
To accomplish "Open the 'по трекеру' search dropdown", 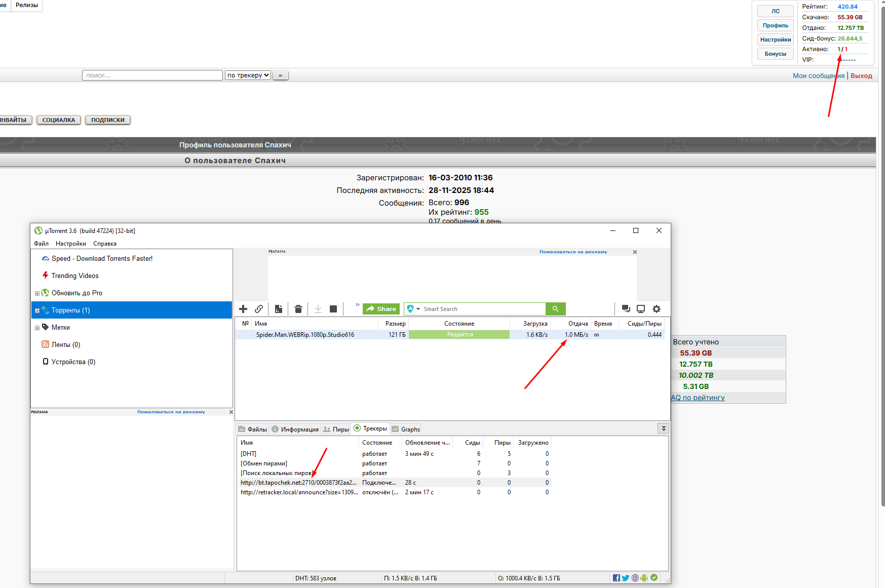I will 248,75.
